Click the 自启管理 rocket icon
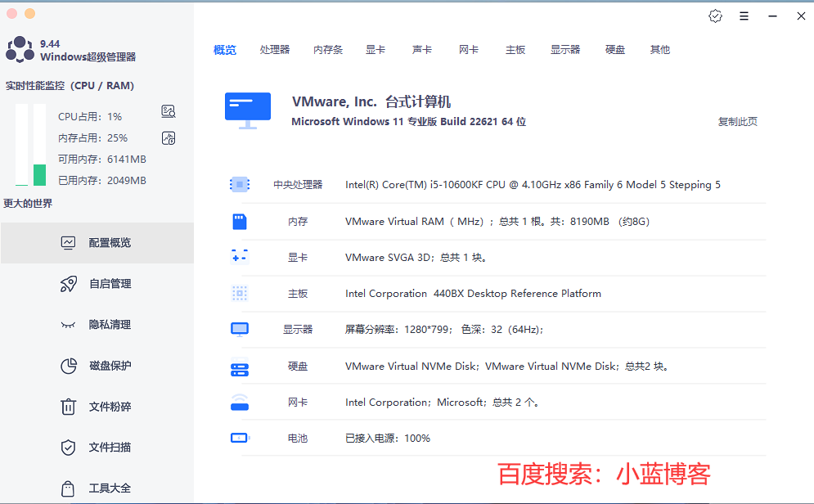This screenshot has height=504, width=814. click(x=68, y=284)
